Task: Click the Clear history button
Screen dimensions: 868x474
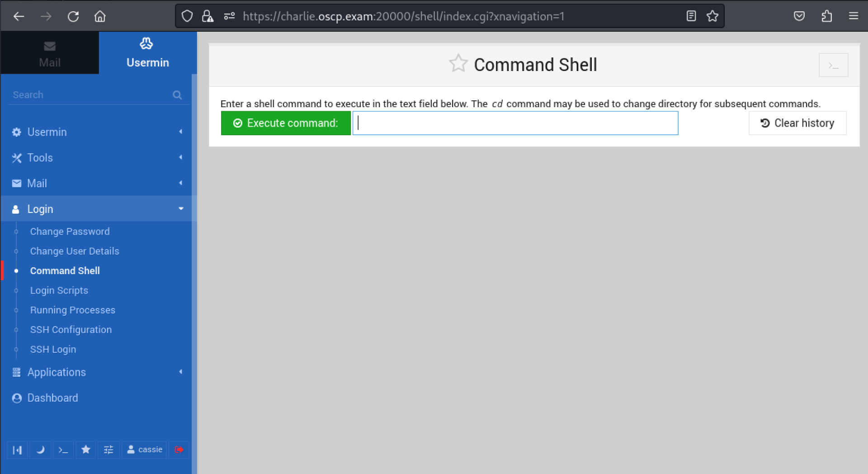Action: (797, 123)
